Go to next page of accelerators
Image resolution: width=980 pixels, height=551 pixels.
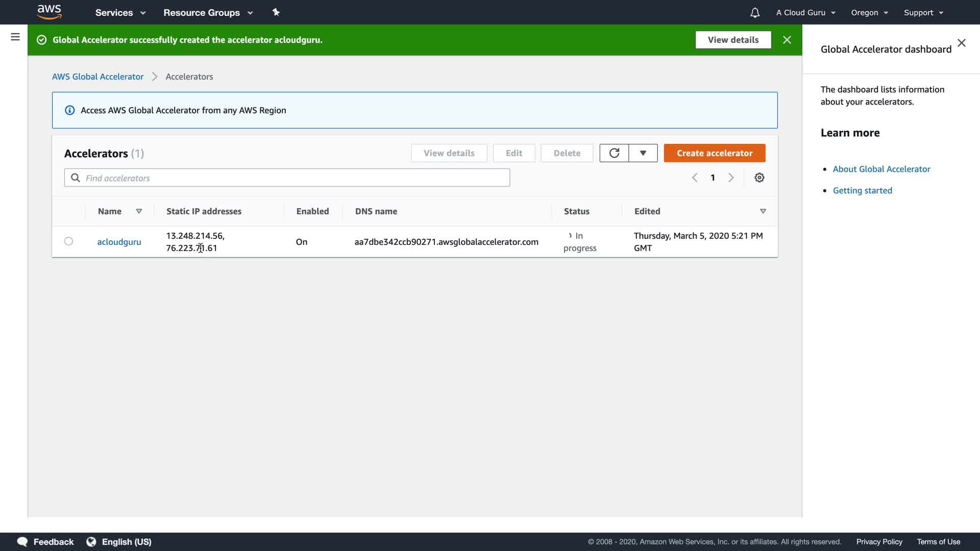[x=731, y=178]
